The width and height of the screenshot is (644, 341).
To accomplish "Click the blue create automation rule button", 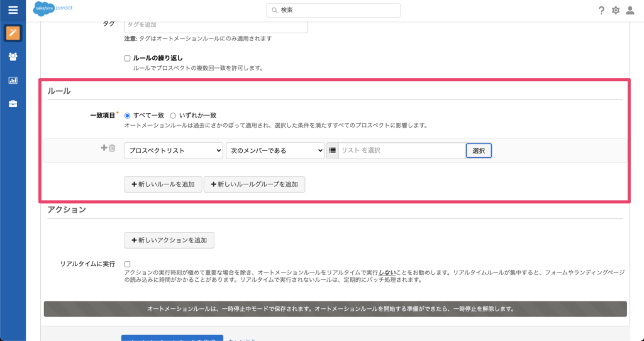I will click(x=172, y=338).
